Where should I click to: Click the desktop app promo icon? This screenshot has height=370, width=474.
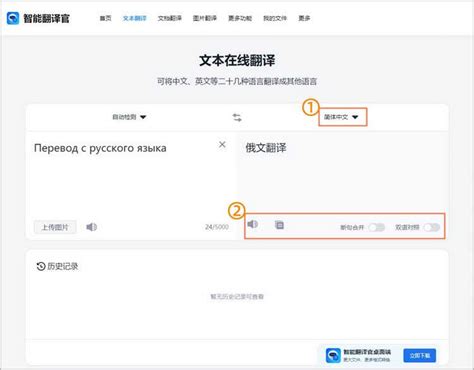333,355
